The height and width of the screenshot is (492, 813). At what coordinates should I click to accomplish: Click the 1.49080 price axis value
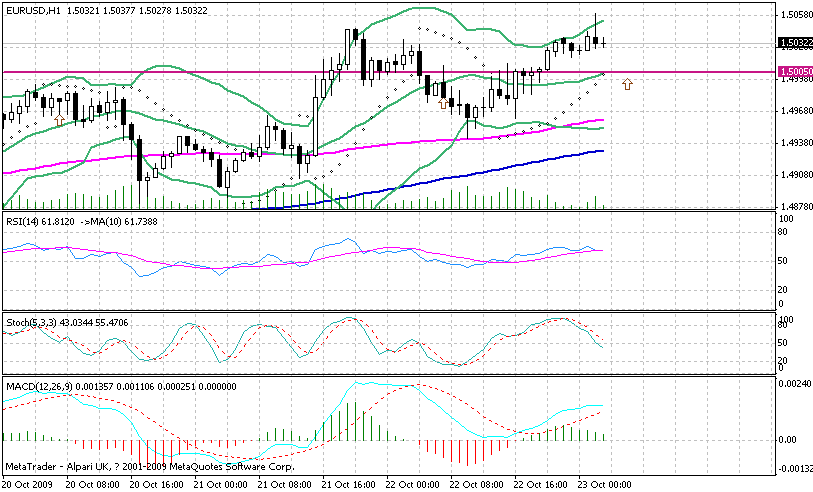[796, 175]
